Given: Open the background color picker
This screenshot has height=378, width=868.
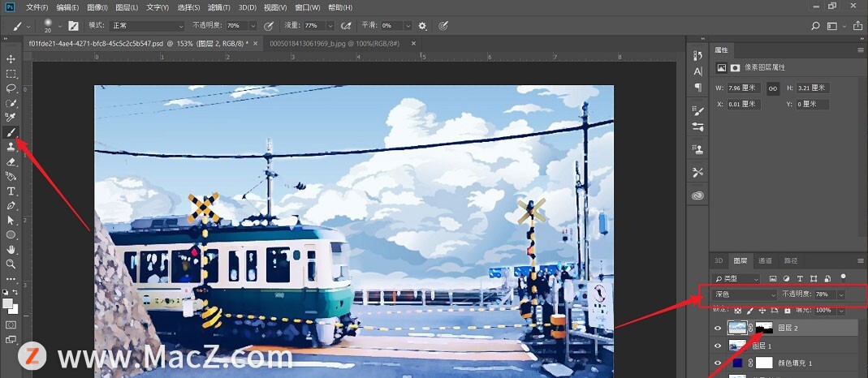Looking at the screenshot, I should coord(15,310).
